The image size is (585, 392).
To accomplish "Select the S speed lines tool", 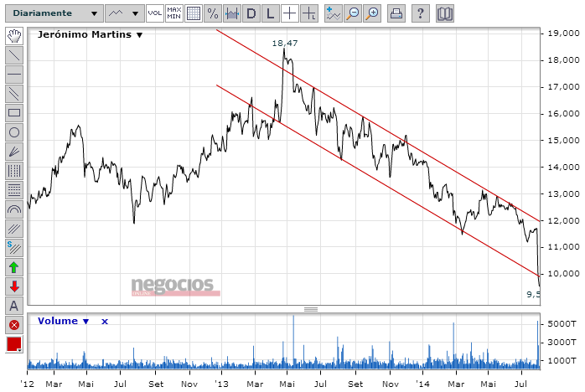I will (x=14, y=248).
